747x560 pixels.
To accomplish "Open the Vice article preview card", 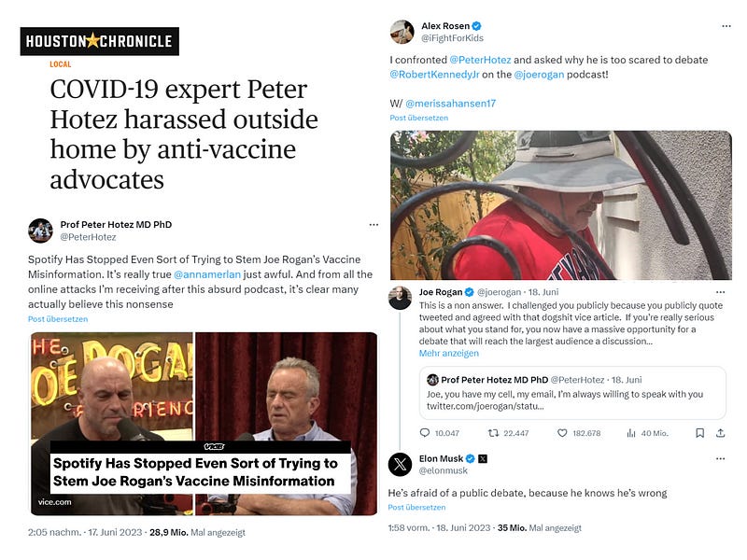I will [x=204, y=424].
